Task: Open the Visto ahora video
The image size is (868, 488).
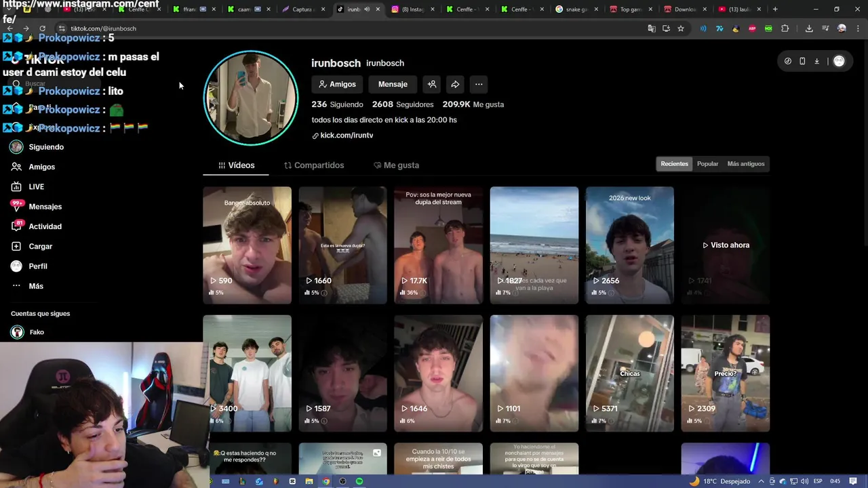Action: click(725, 245)
